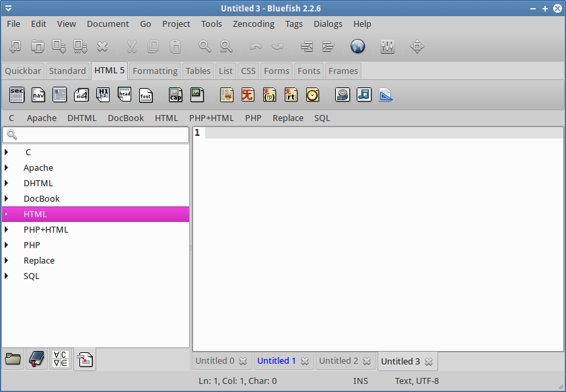Insert the hgroup H1 H2 icon
This screenshot has height=392, width=566.
tap(103, 95)
